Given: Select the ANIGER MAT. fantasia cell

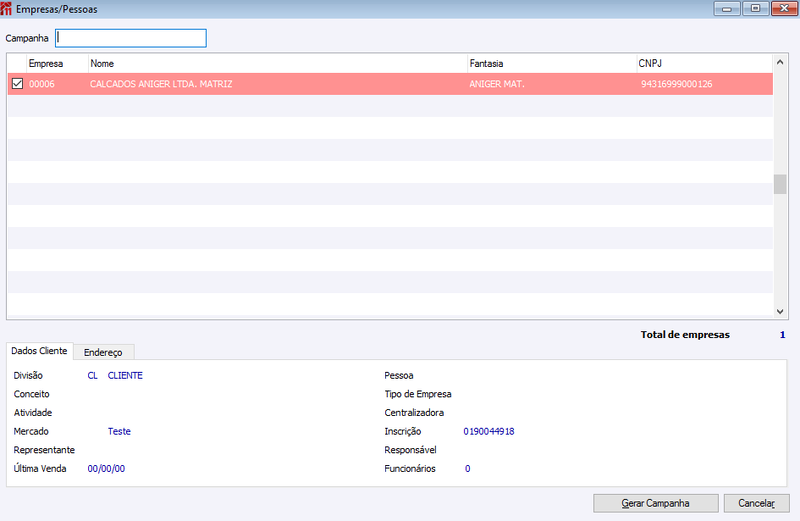Looking at the screenshot, I should 496,84.
